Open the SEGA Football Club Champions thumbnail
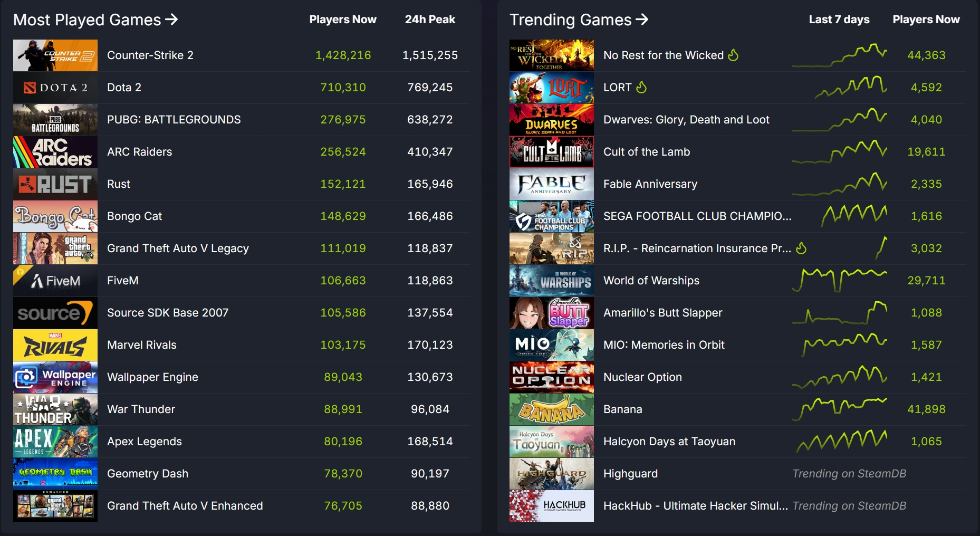Image resolution: width=980 pixels, height=536 pixels. (552, 216)
